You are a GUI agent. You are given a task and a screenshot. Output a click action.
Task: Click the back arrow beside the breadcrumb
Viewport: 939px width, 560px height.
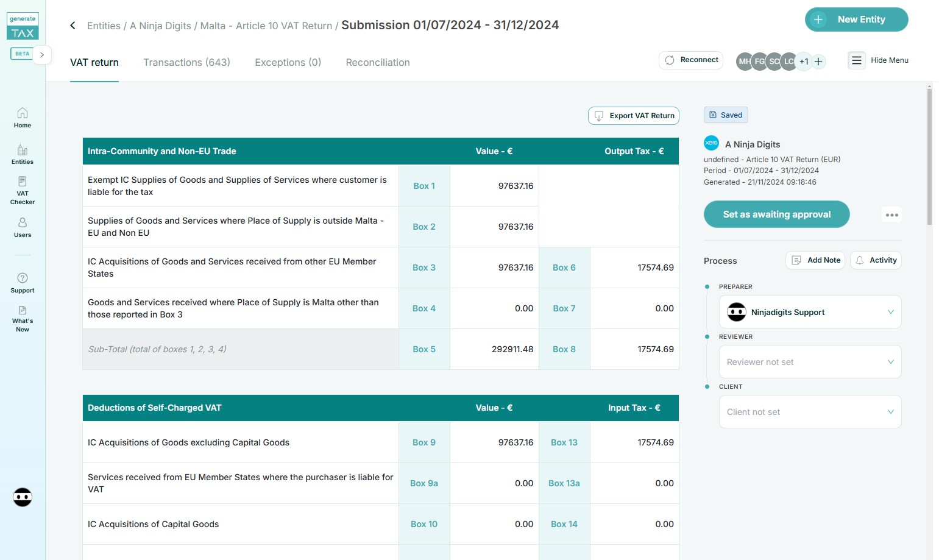pyautogui.click(x=73, y=25)
